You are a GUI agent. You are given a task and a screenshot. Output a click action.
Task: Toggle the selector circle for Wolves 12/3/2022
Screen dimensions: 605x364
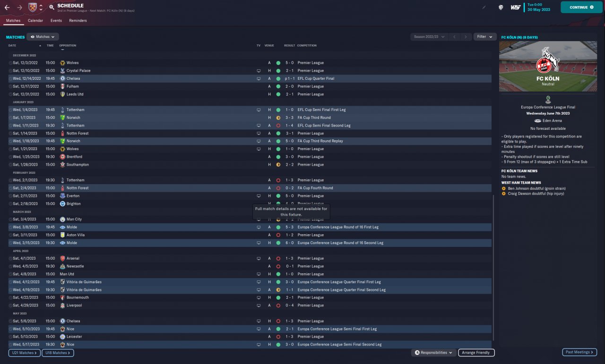[10, 63]
